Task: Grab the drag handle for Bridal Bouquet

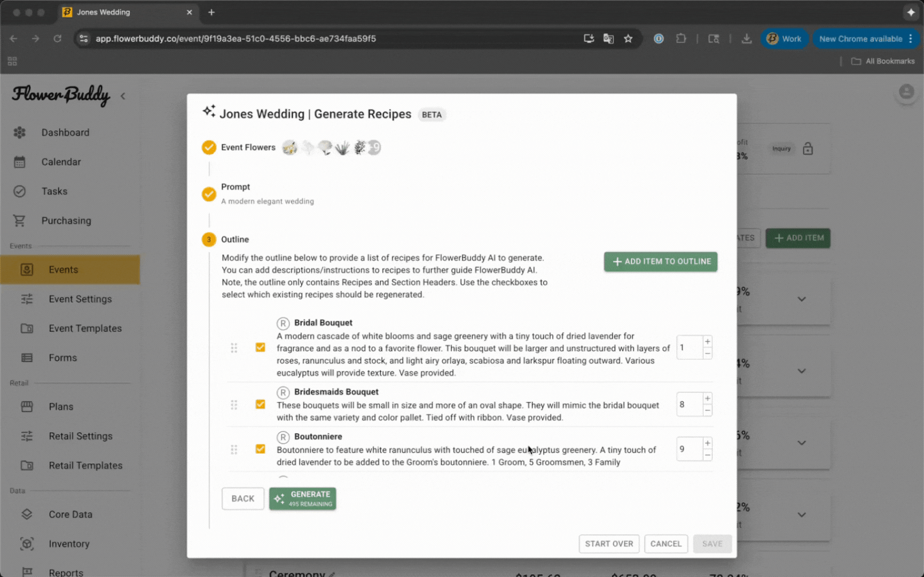Action: [x=234, y=348]
